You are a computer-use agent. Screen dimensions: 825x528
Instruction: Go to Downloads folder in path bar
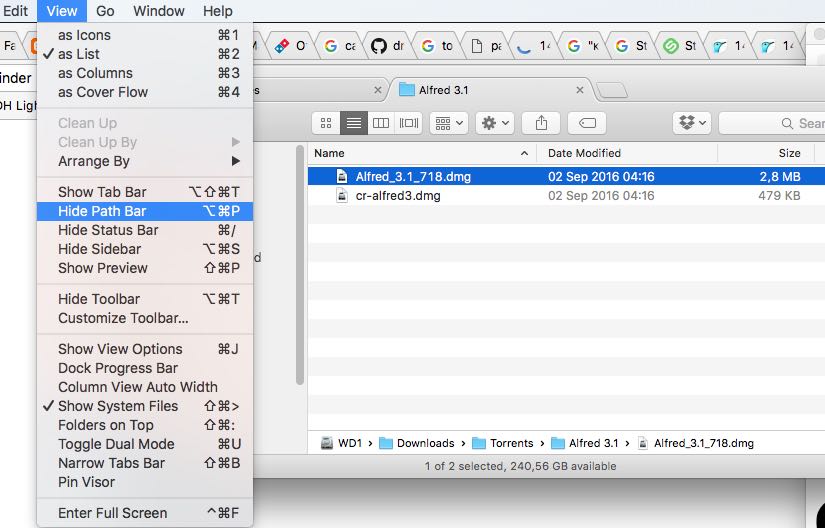[417, 443]
